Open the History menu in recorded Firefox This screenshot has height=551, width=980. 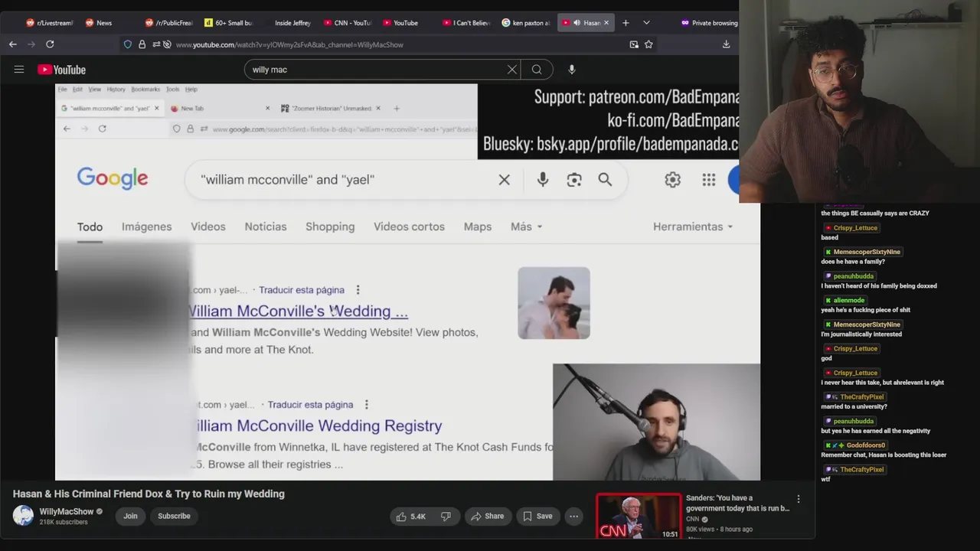pyautogui.click(x=116, y=90)
